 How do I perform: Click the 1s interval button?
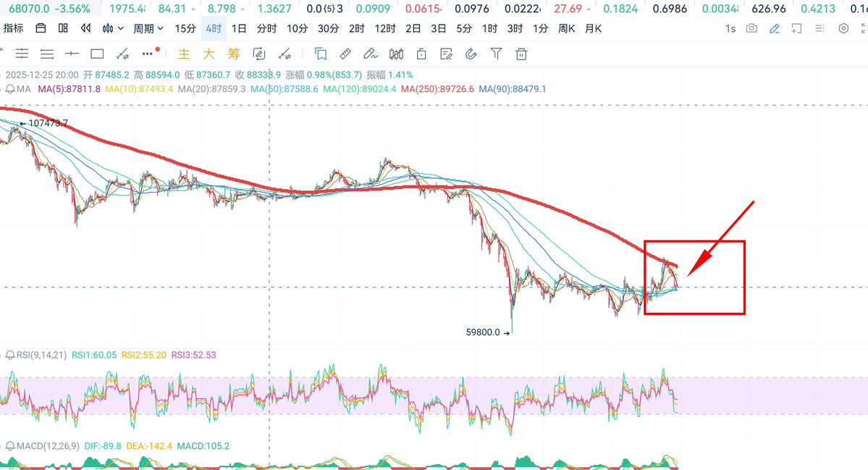click(730, 28)
